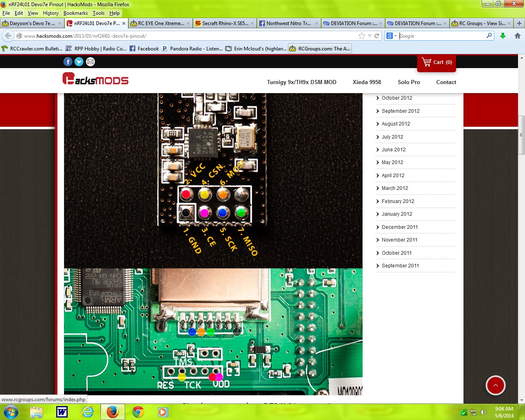Open the May 2012 archive link
Image resolution: width=525 pixels, height=420 pixels.
pos(392,162)
